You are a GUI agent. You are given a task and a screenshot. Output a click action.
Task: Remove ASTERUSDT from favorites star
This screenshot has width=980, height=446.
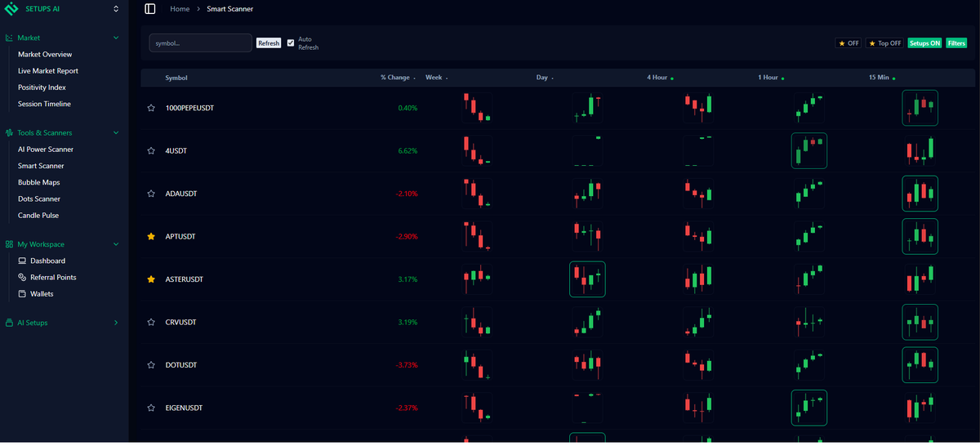tap(150, 279)
